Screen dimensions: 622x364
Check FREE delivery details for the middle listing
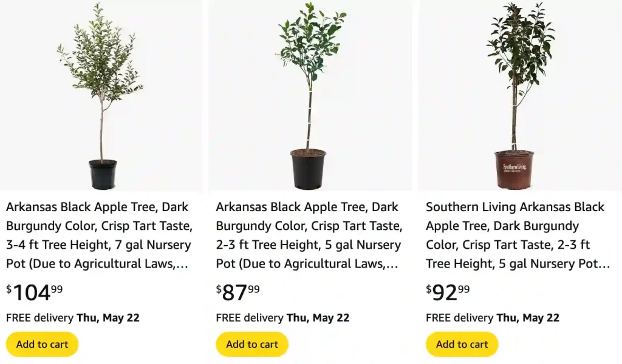coord(282,317)
